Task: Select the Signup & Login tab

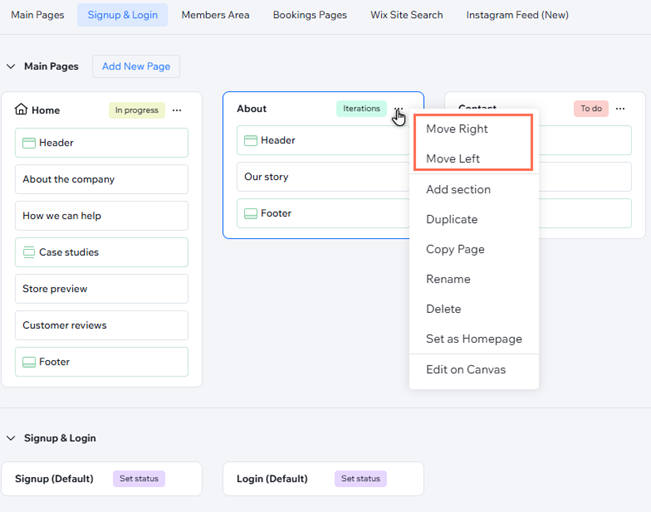Action: click(x=122, y=15)
